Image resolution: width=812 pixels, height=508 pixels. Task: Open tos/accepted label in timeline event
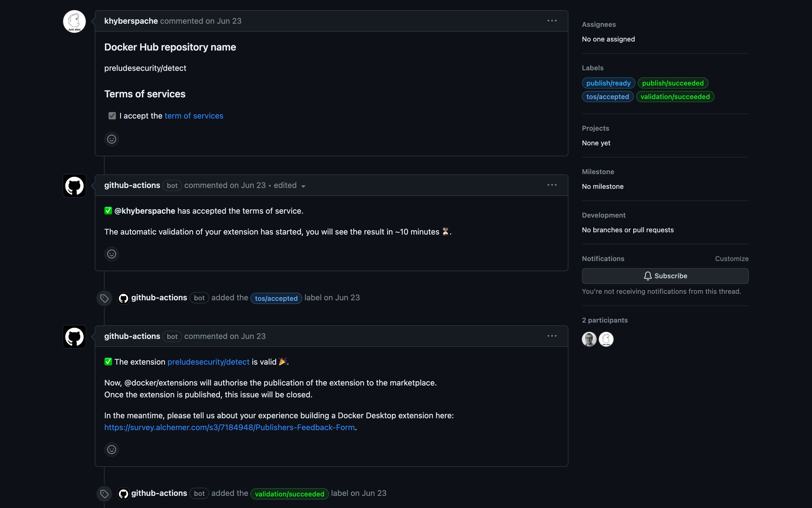(x=276, y=298)
